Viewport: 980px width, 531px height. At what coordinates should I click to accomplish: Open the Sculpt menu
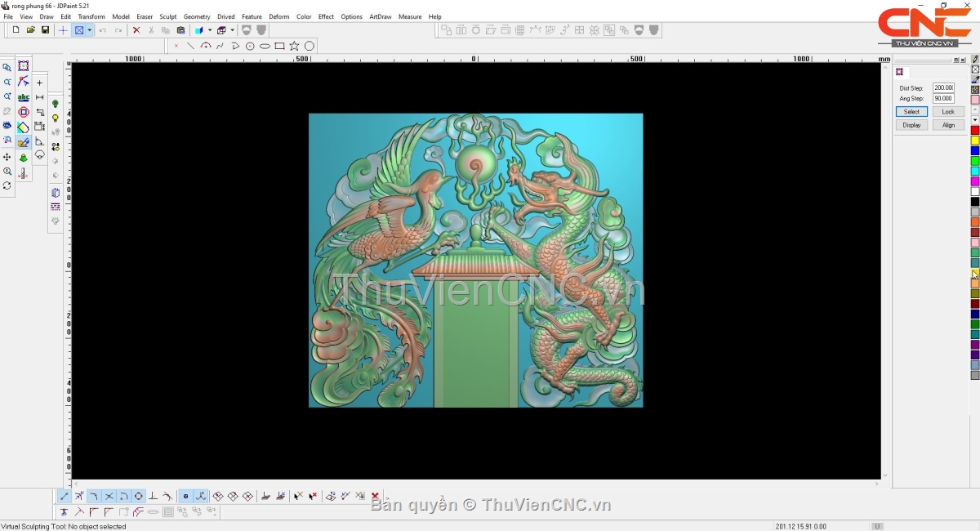[x=167, y=16]
